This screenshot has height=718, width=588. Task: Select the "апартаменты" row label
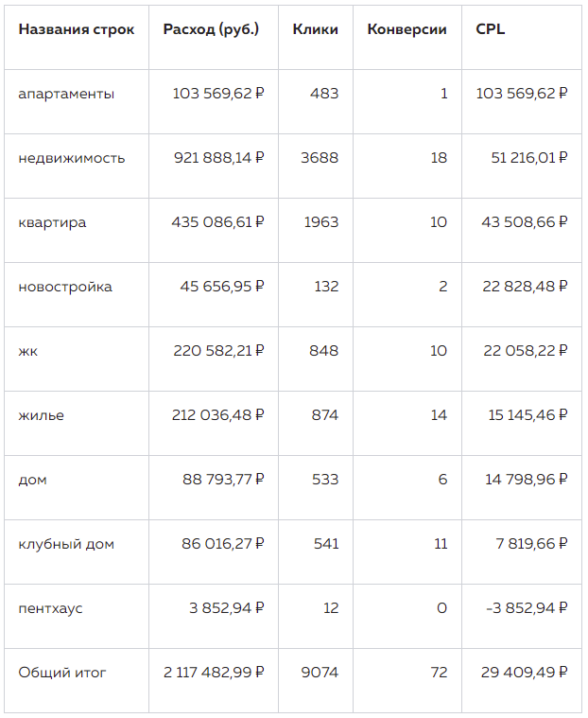(66, 94)
